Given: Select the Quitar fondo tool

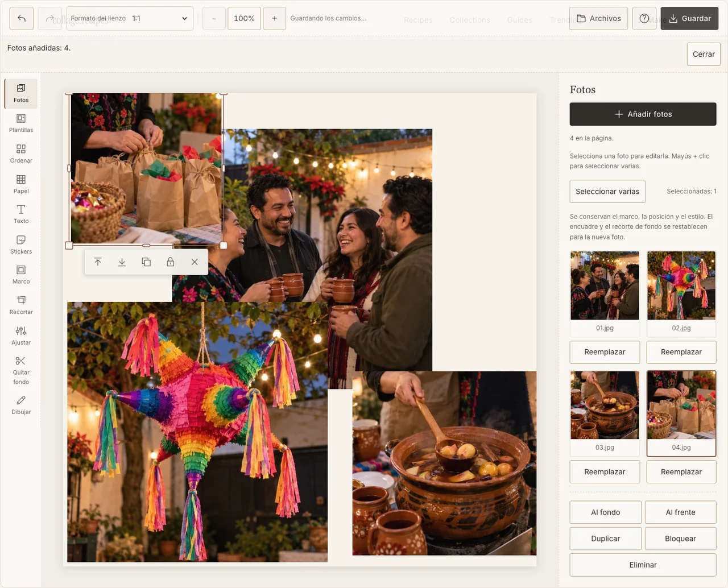Looking at the screenshot, I should pos(21,370).
